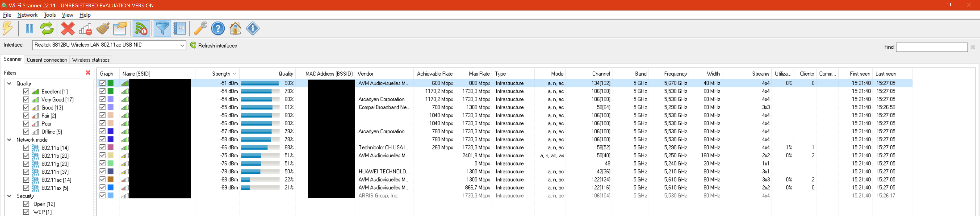The image size is (980, 216).
Task: Click the Achievable Rate column header
Action: [x=434, y=74]
